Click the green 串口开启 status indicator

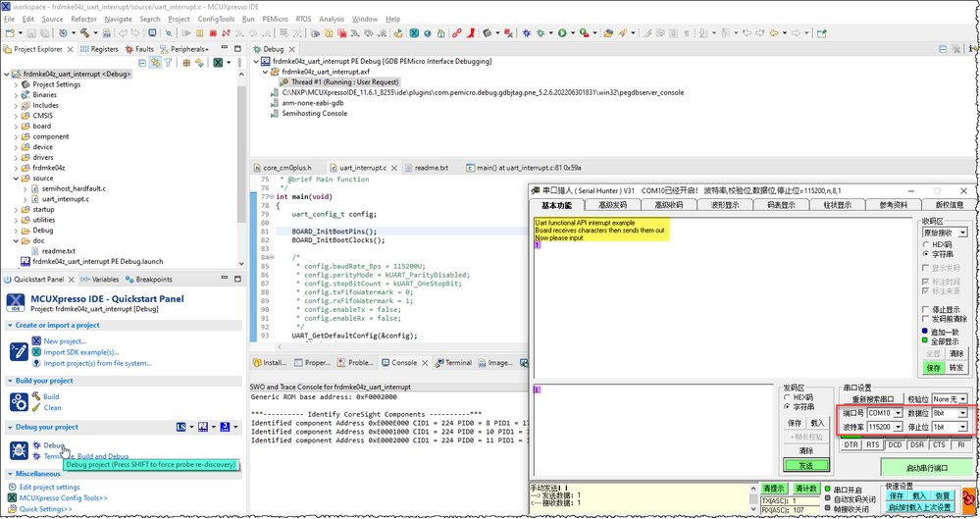[828, 490]
